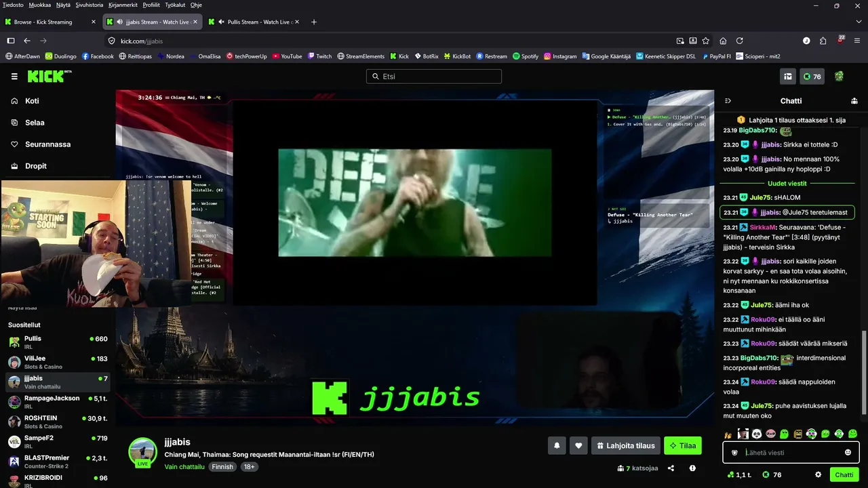868x488 pixels.
Task: Open the chat settings gear
Action: (x=818, y=474)
